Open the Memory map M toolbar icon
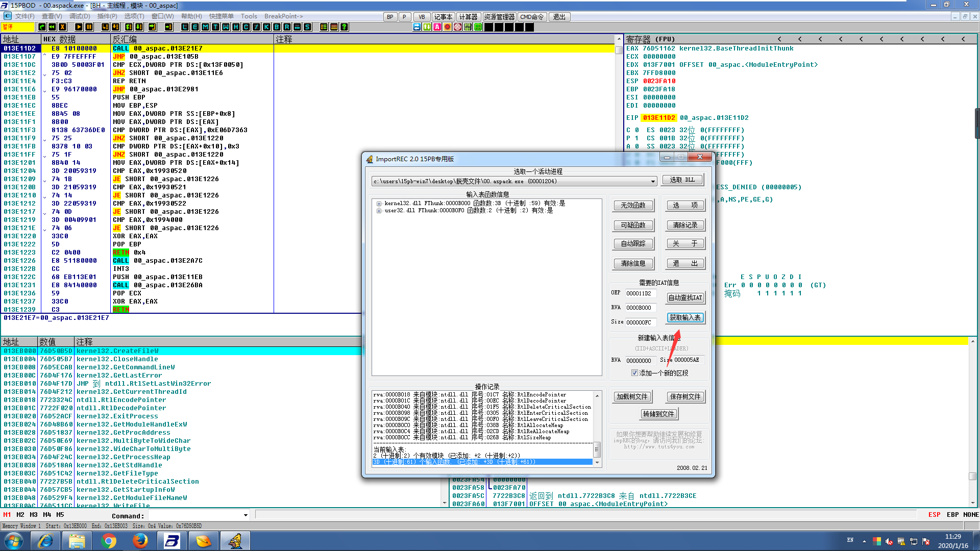 [x=205, y=27]
